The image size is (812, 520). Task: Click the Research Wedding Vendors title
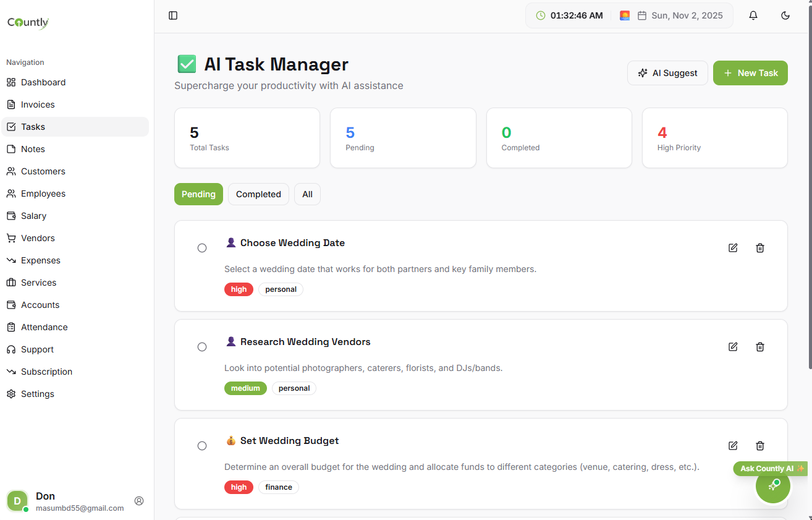(x=305, y=342)
